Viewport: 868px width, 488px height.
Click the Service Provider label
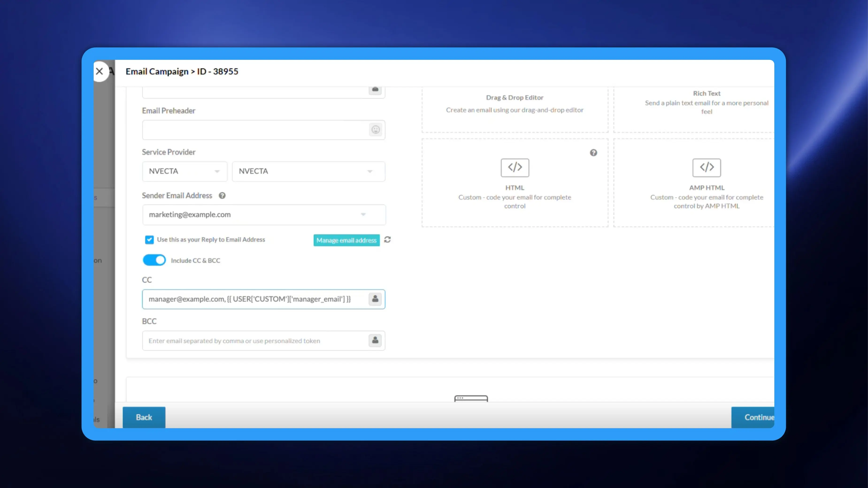[169, 152]
